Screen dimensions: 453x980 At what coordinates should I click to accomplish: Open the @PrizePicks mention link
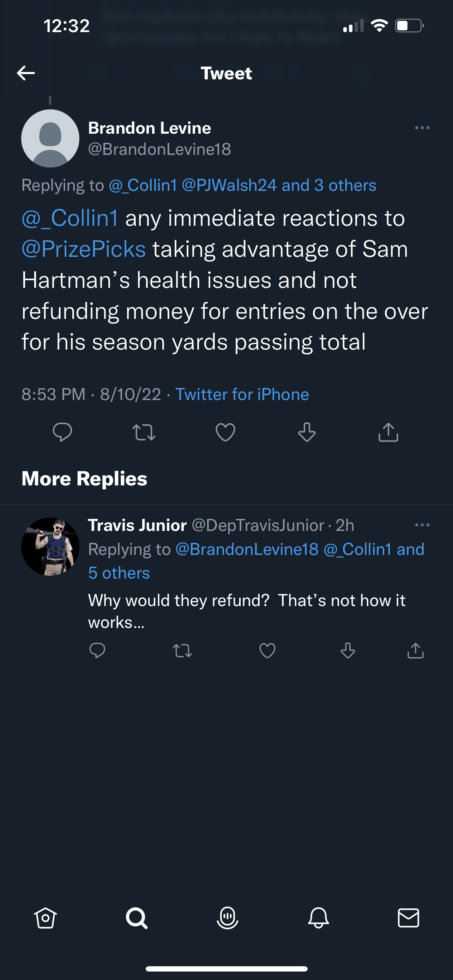(x=84, y=249)
